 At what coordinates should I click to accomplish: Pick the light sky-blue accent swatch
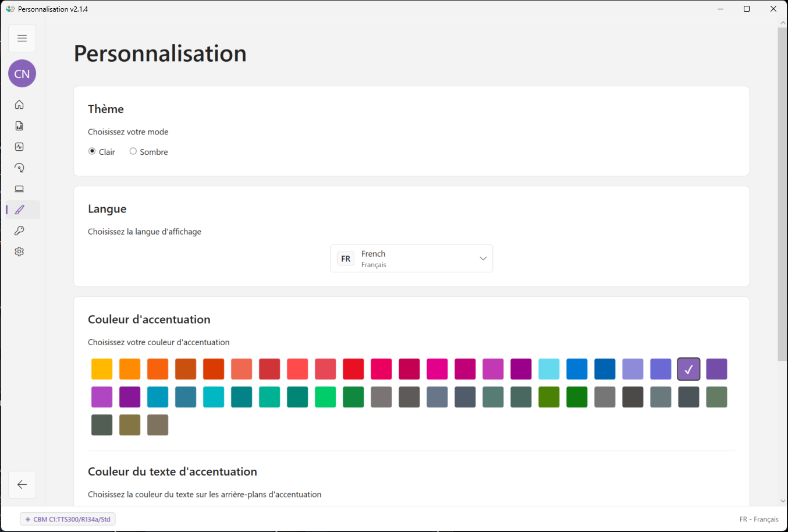click(x=549, y=369)
